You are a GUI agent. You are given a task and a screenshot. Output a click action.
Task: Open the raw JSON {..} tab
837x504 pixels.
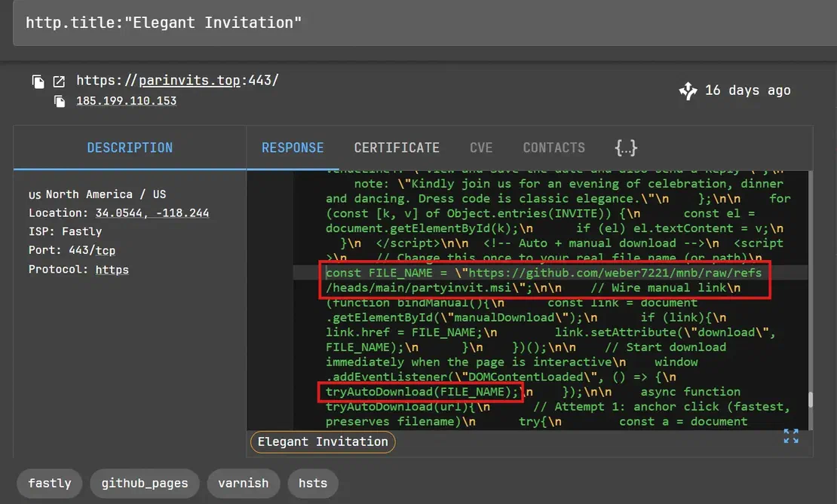click(x=626, y=148)
